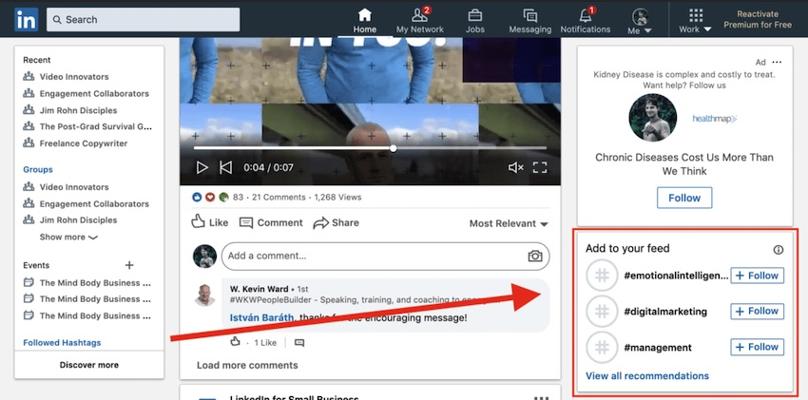Attach photo via camera icon
The height and width of the screenshot is (400, 808).
(x=535, y=256)
